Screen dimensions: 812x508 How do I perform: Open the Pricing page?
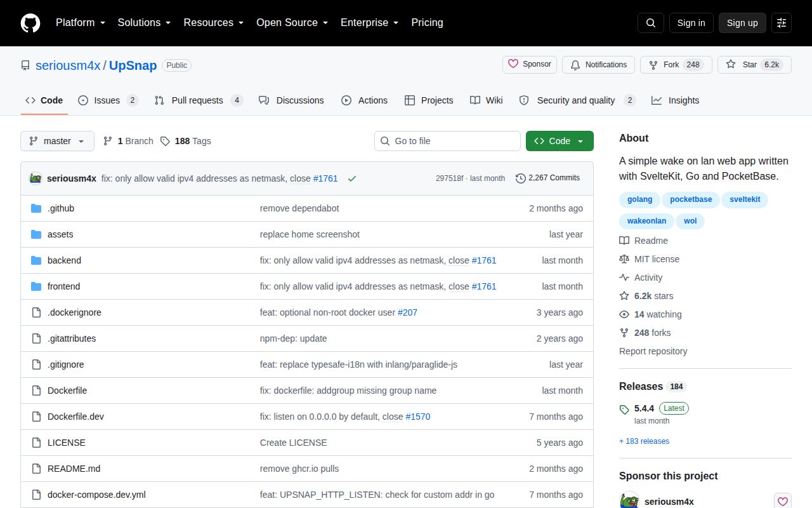point(427,23)
